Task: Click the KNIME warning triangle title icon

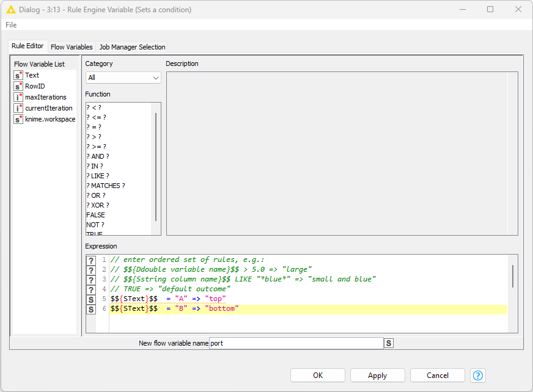Action: [11, 10]
